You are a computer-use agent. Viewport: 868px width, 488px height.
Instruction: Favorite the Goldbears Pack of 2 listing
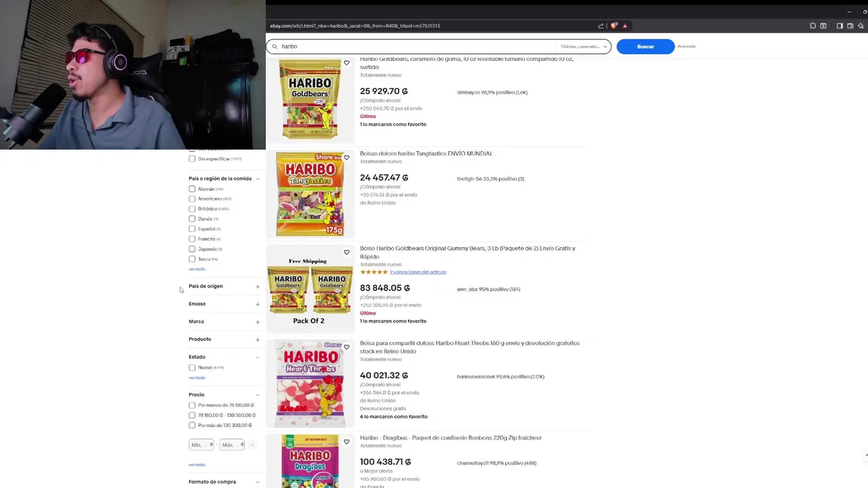coord(347,252)
